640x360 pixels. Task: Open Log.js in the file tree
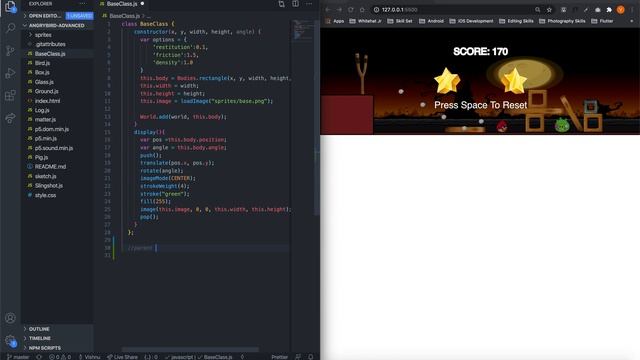[42, 110]
